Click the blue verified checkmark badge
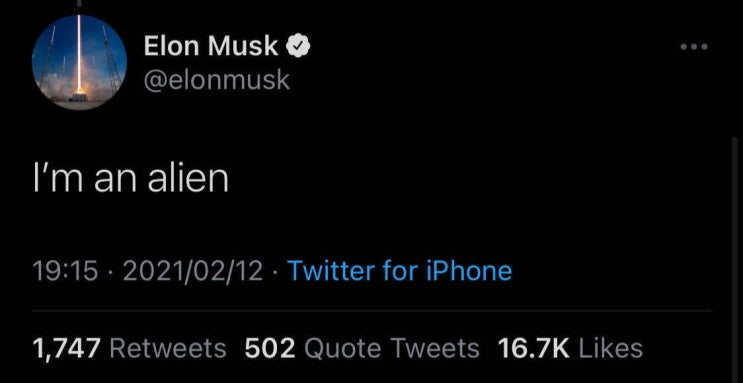The height and width of the screenshot is (383, 743). click(x=297, y=46)
